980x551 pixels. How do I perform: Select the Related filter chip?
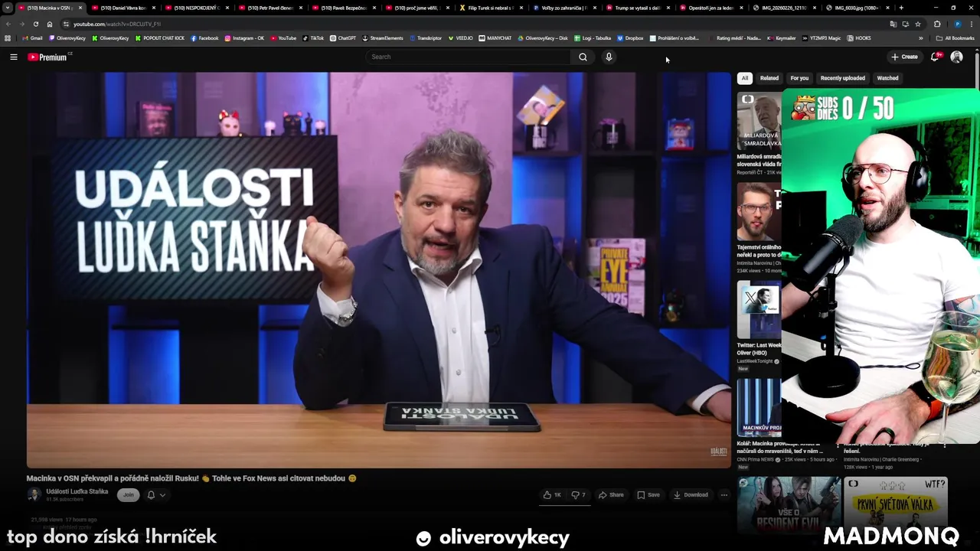(769, 78)
